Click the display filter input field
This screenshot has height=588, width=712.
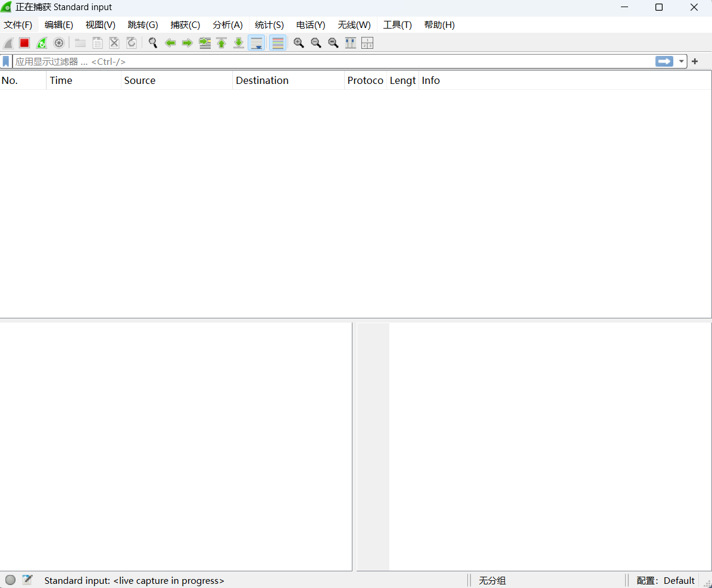pos(334,61)
